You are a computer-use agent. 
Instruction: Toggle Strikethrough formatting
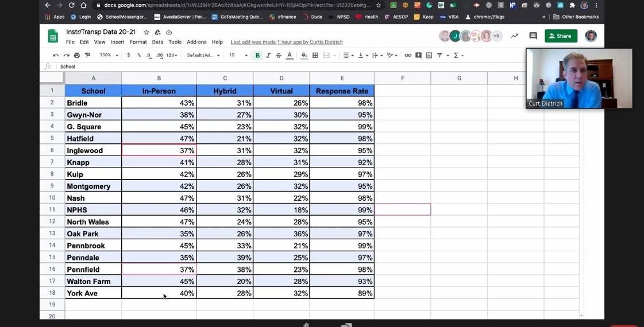click(x=279, y=56)
